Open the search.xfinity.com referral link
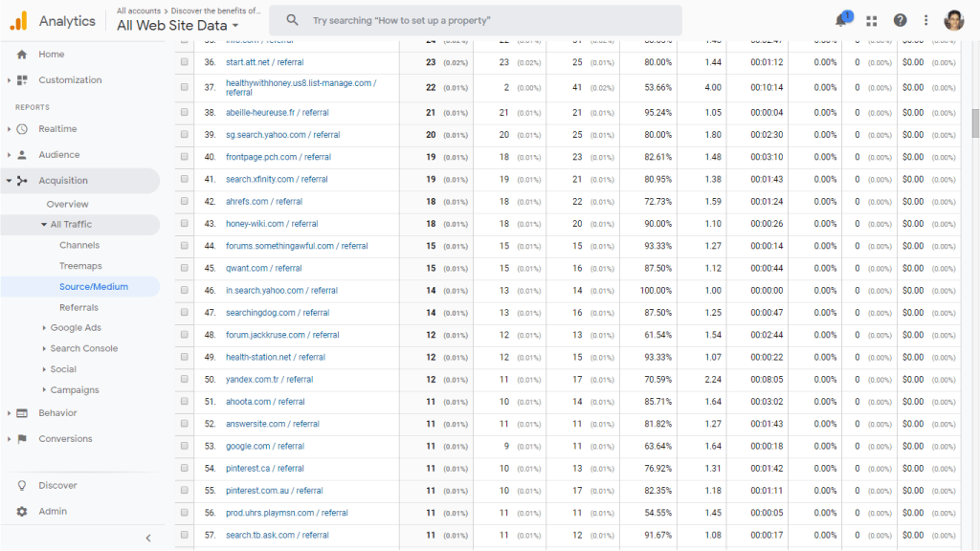This screenshot has height=551, width=980. (277, 179)
